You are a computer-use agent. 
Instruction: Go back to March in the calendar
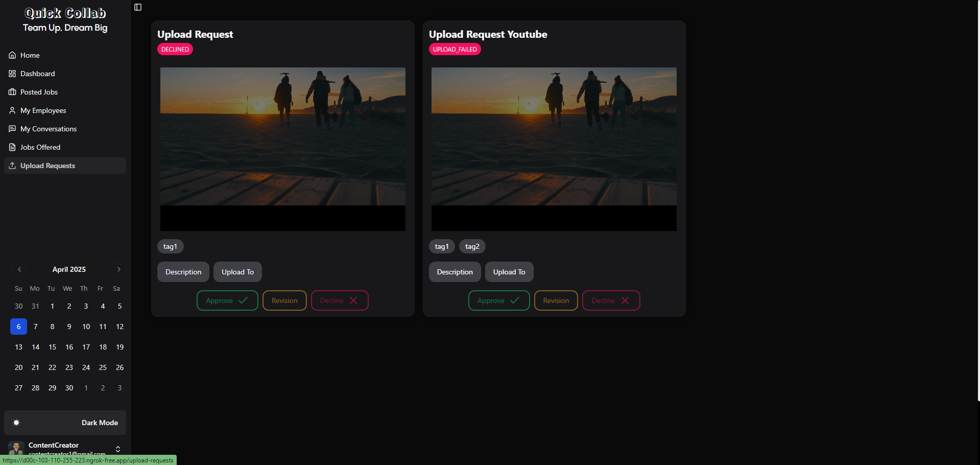19,269
